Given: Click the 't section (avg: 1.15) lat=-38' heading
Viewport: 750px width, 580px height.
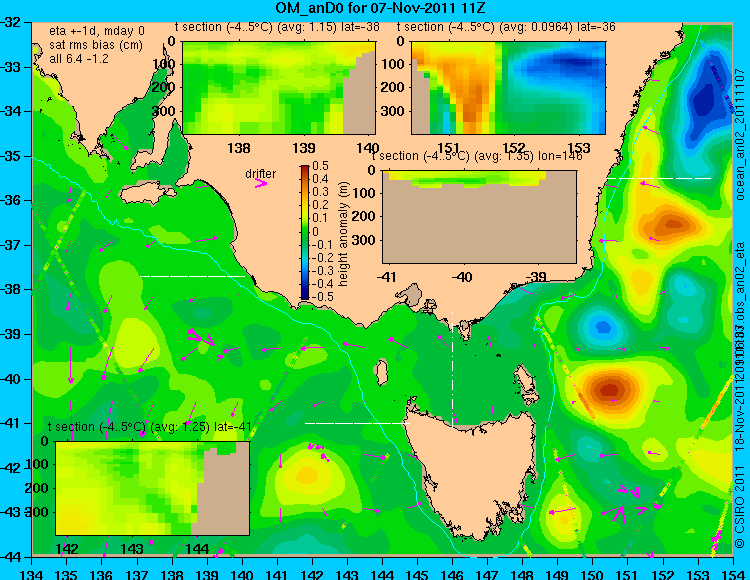Looking at the screenshot, I should click(x=277, y=27).
